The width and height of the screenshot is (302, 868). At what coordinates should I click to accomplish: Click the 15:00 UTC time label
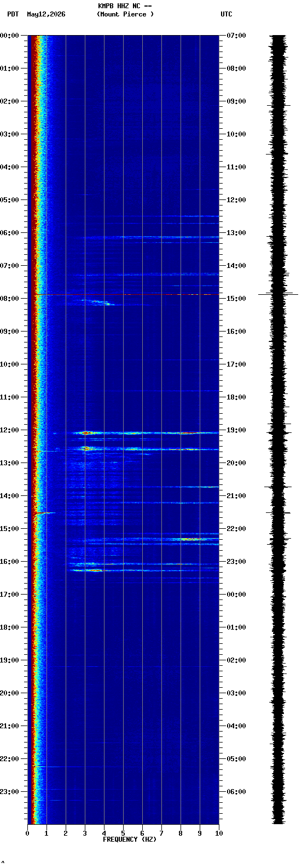(x=236, y=299)
